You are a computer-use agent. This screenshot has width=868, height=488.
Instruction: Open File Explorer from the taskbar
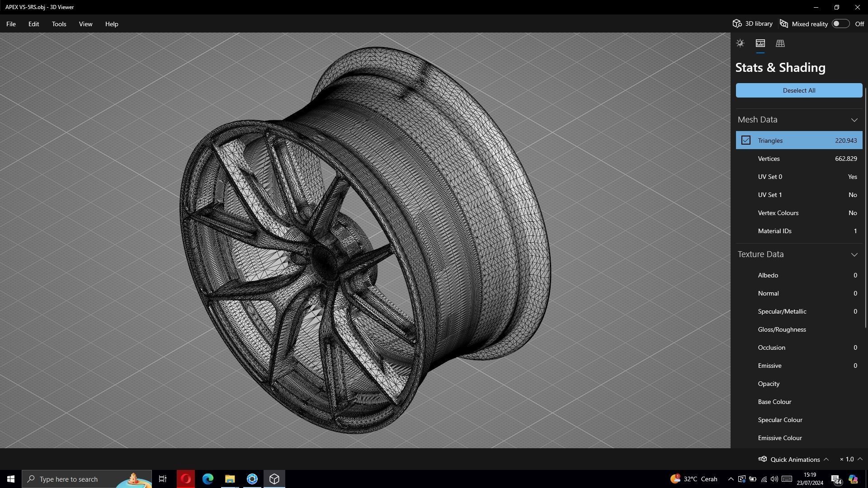coord(230,479)
